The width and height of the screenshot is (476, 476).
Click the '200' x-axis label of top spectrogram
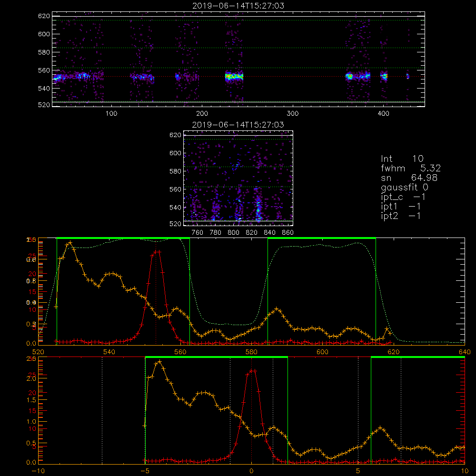pos(202,114)
